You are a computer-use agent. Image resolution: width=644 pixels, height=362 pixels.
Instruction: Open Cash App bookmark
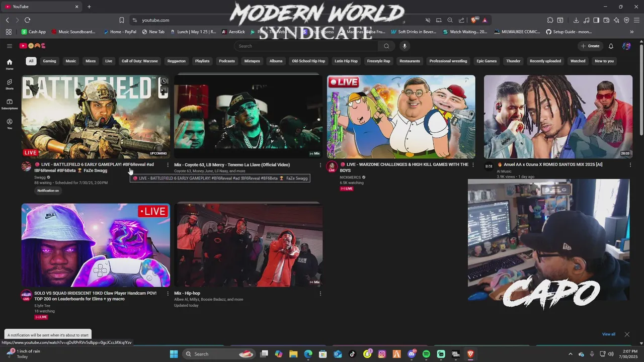point(34,32)
